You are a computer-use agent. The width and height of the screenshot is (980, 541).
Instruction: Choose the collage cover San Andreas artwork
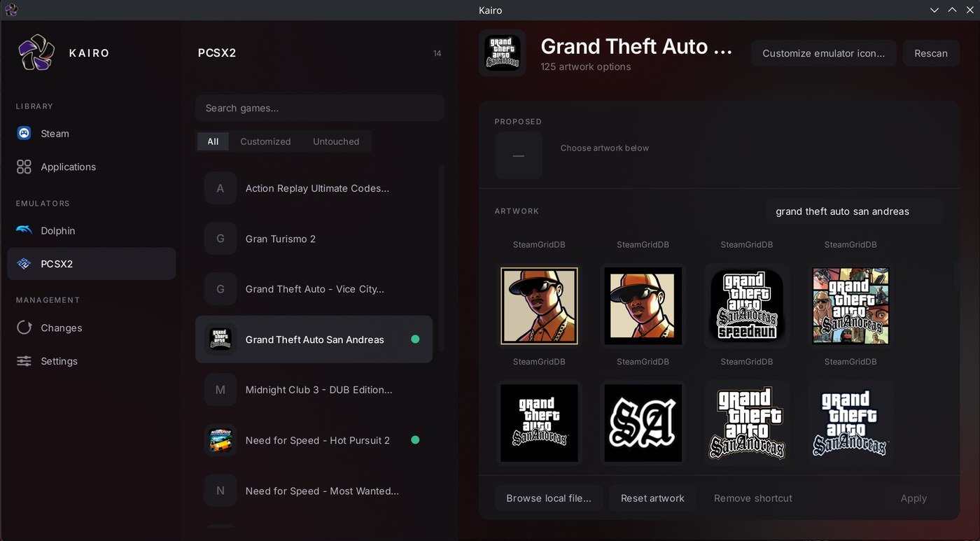point(850,306)
